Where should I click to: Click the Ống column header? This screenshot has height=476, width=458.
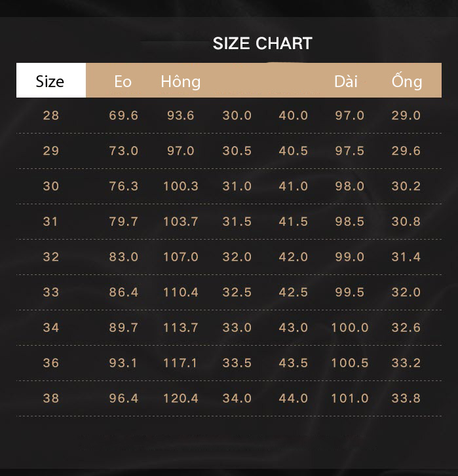(x=407, y=81)
